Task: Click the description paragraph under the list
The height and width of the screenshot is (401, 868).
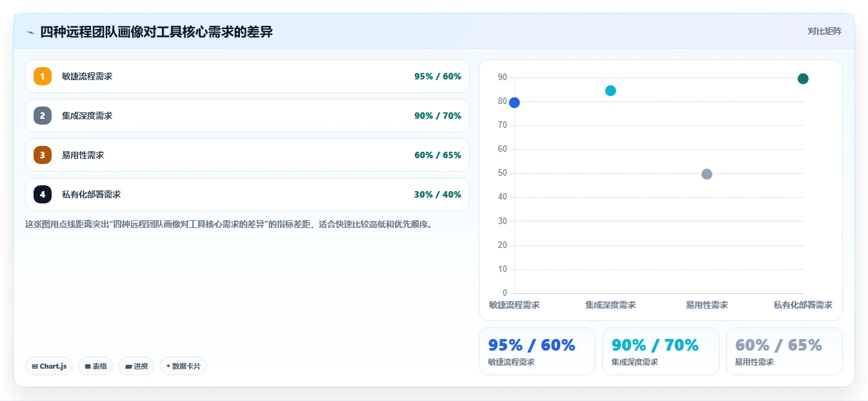Action: (x=228, y=225)
